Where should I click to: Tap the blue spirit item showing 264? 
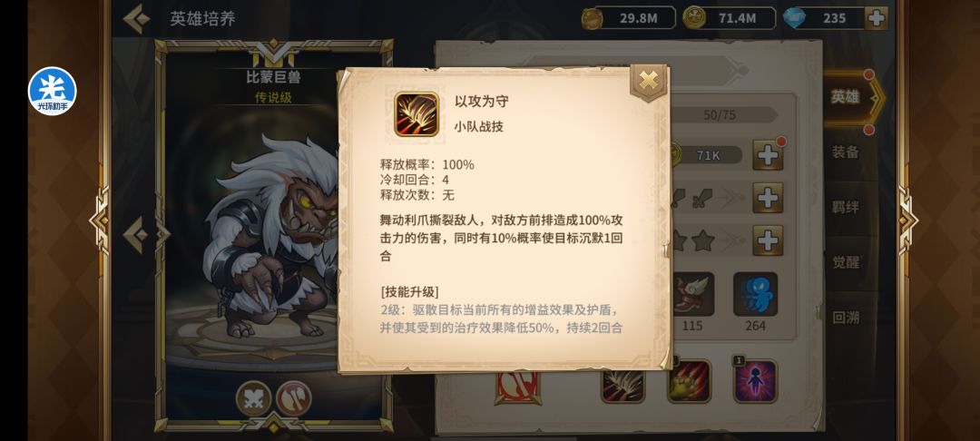(x=755, y=294)
